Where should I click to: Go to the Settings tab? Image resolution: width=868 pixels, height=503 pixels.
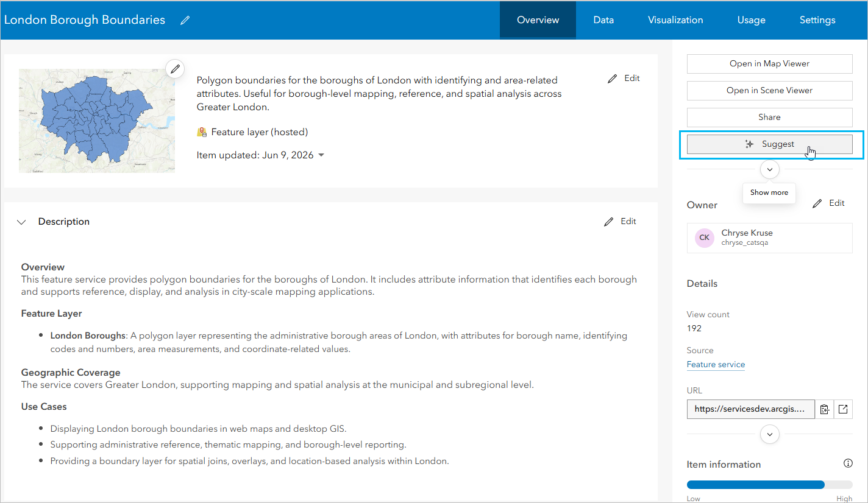point(817,20)
